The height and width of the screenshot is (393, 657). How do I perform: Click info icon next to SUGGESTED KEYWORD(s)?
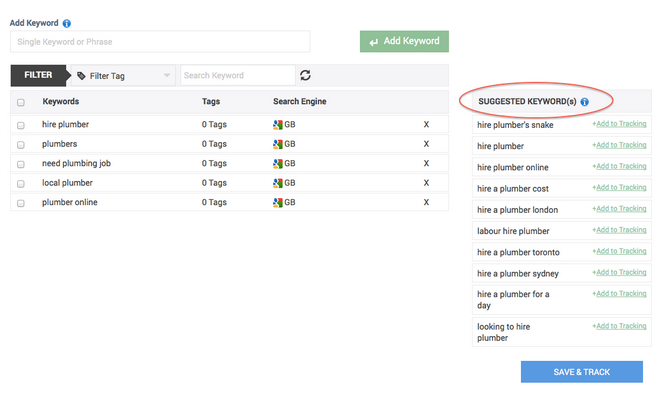click(x=585, y=102)
